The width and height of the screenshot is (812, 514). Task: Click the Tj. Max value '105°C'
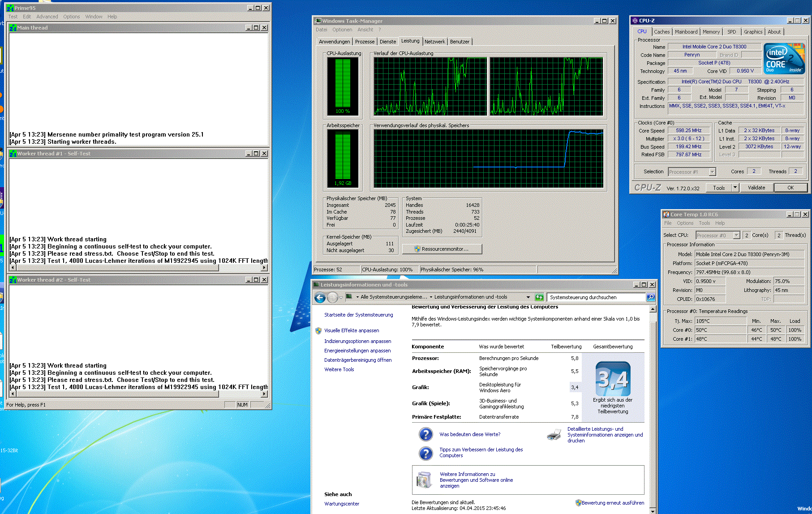[721, 321]
